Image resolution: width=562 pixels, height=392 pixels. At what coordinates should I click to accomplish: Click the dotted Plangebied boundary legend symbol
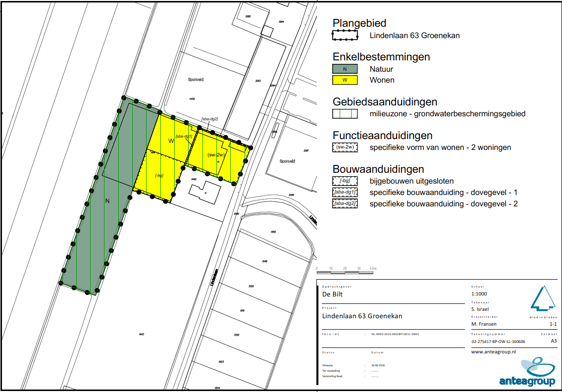pos(345,35)
